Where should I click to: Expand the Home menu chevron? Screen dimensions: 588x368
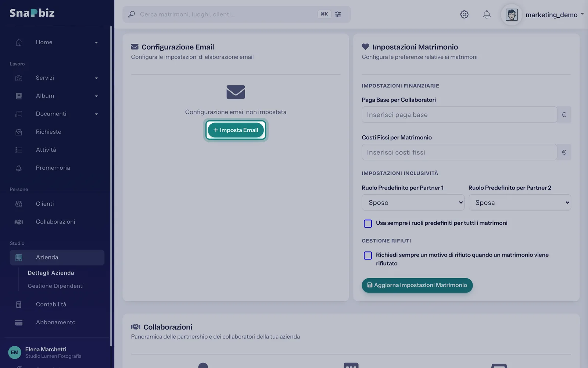coord(96,43)
